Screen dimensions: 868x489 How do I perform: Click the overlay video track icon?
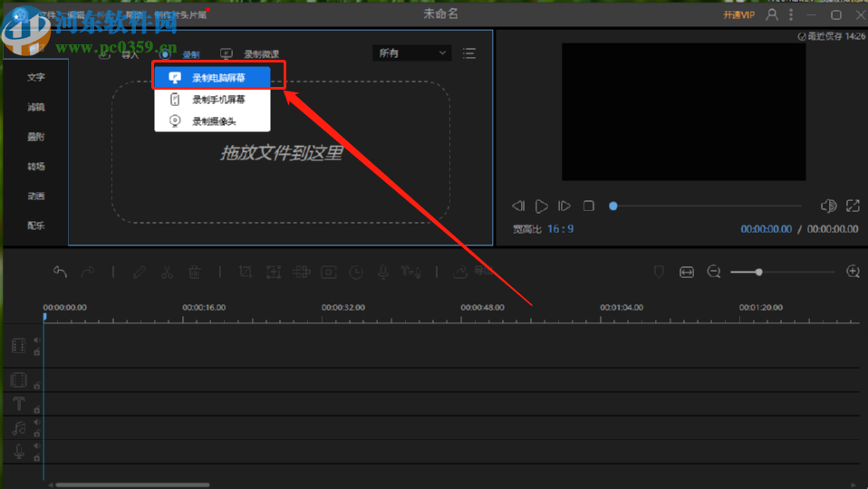tap(18, 380)
